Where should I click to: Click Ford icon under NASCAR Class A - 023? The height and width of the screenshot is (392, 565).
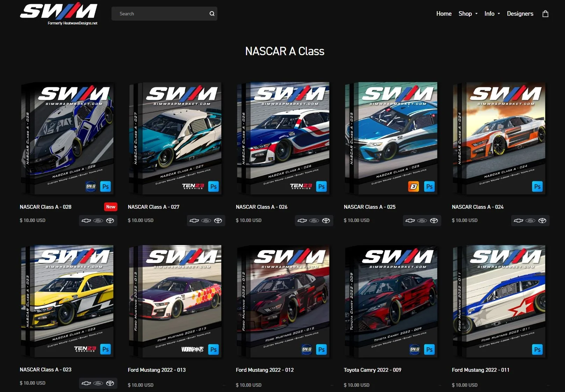click(x=98, y=383)
